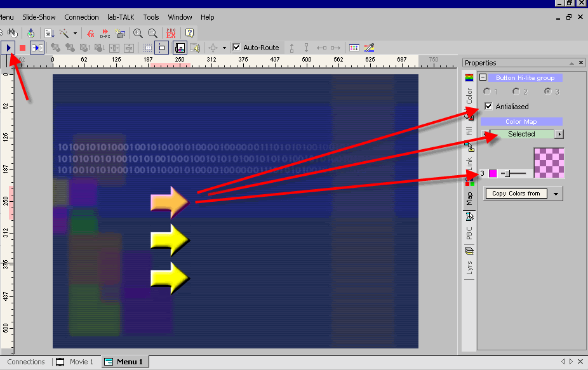Open the magic wand dropdown arrow
Viewport: 588px width, 370px height.
coord(75,34)
